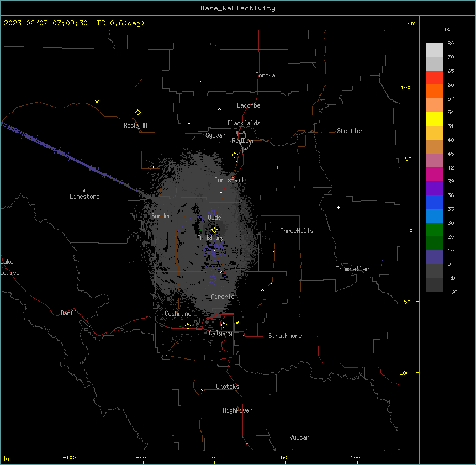476x465 pixels.
Task: Click the Drumheller town label
Action: (x=352, y=269)
